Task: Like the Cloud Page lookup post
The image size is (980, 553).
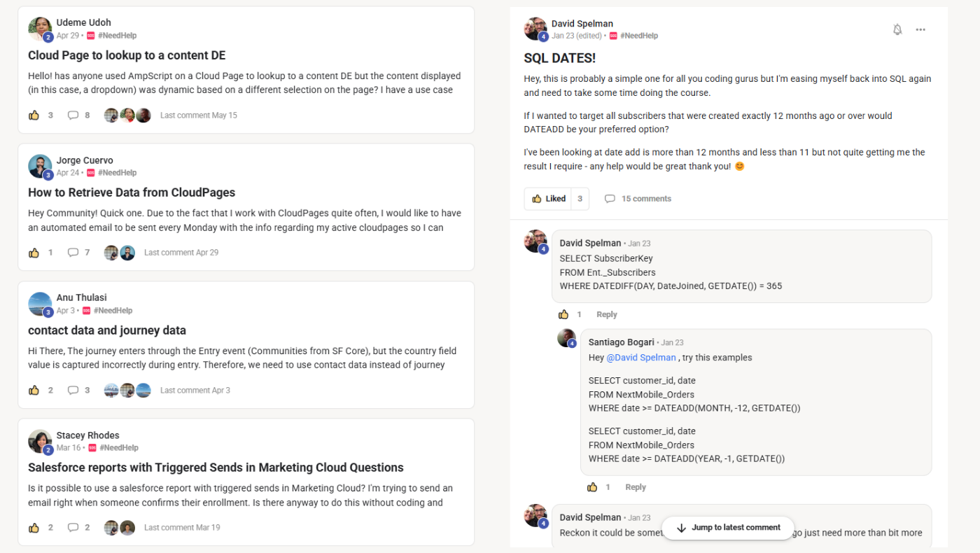Action: 34,115
